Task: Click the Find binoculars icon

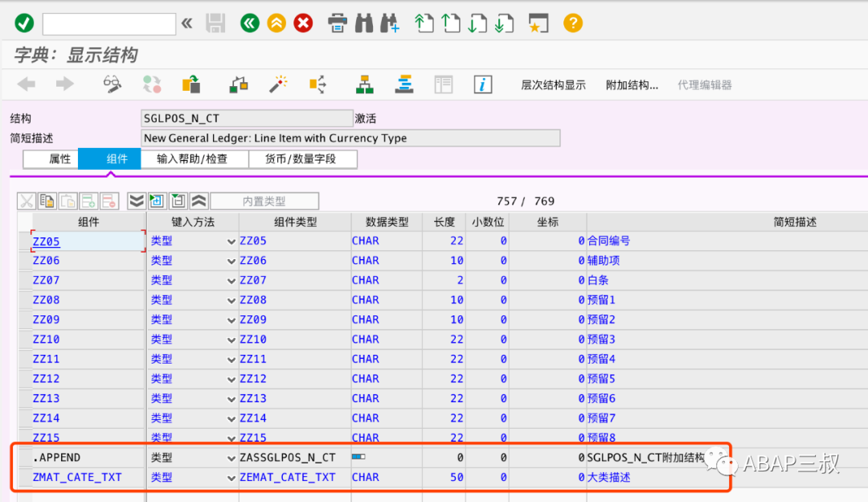Action: pyautogui.click(x=364, y=23)
